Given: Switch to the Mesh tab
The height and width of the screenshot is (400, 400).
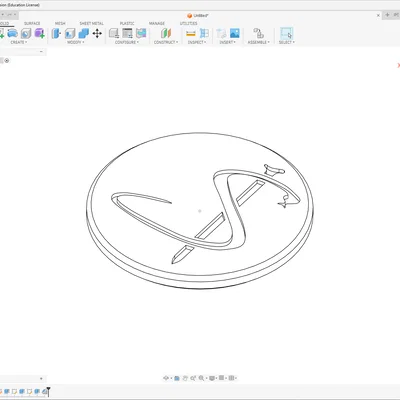Looking at the screenshot, I should click(60, 23).
